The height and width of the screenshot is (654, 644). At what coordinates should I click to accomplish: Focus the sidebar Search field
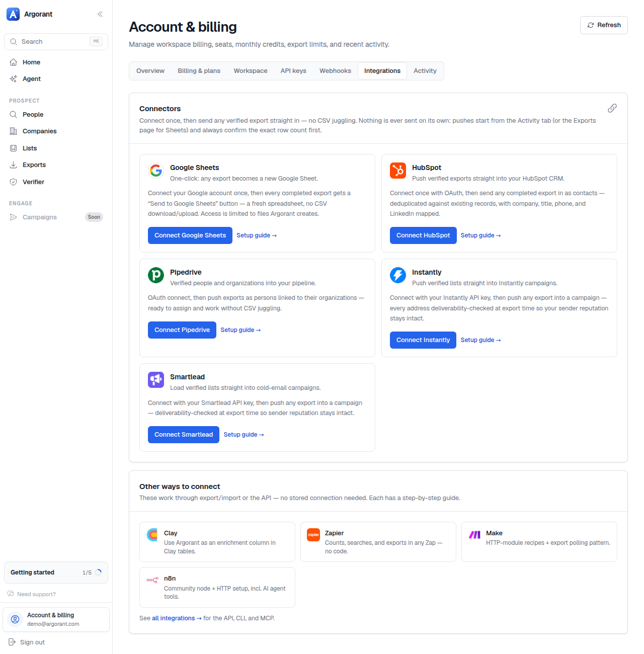(56, 42)
